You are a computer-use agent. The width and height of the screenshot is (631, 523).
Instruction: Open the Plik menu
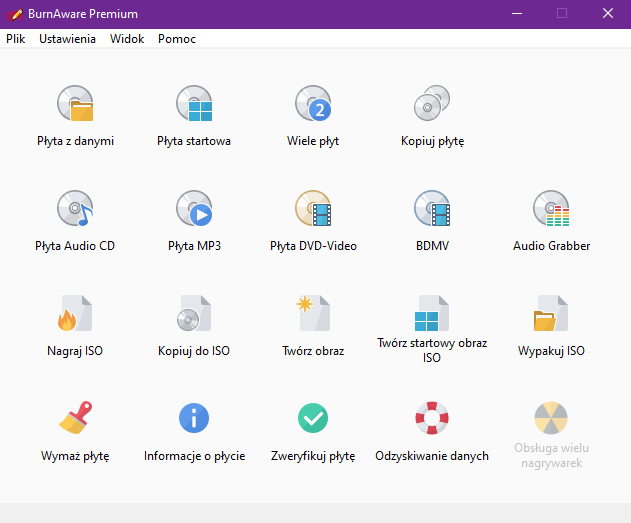pyautogui.click(x=16, y=39)
